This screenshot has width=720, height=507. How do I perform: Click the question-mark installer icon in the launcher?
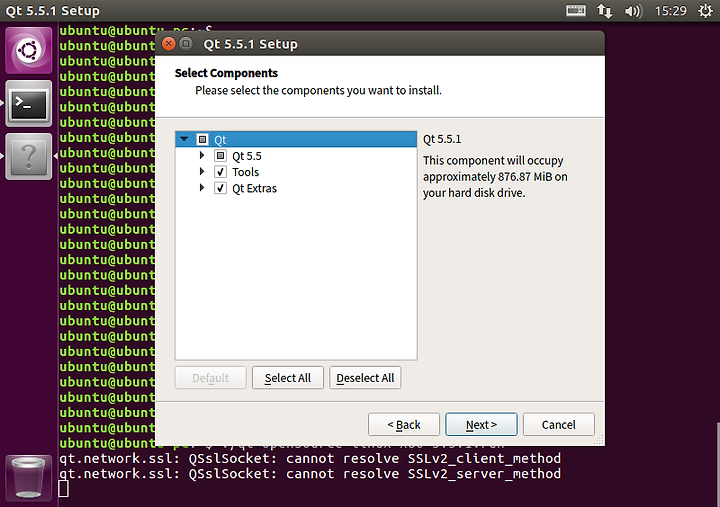(28, 157)
